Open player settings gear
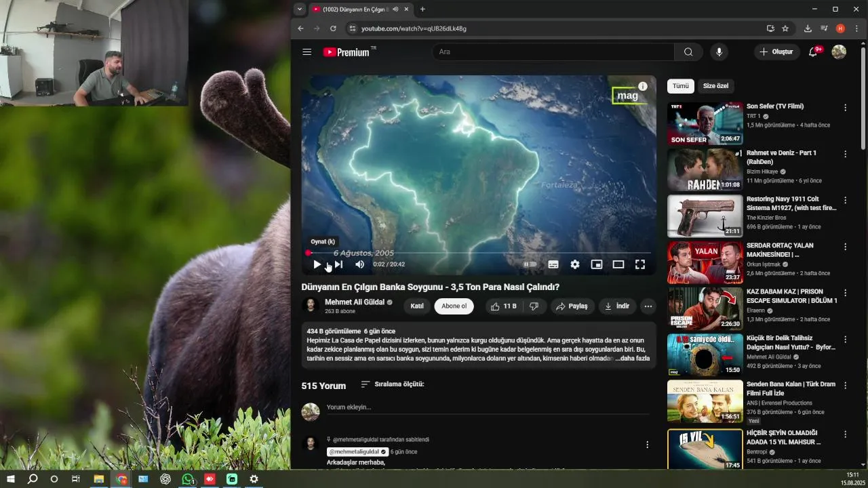 click(x=575, y=264)
